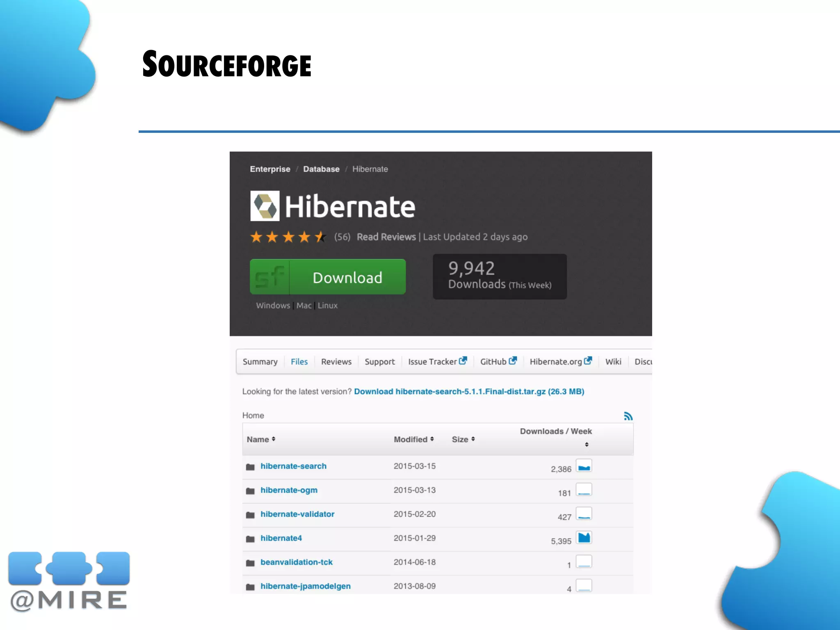Open the Read Reviews link

tap(386, 237)
